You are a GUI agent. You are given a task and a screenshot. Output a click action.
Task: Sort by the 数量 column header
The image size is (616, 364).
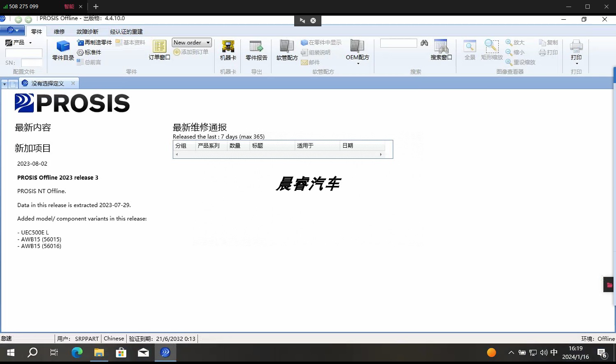238,146
